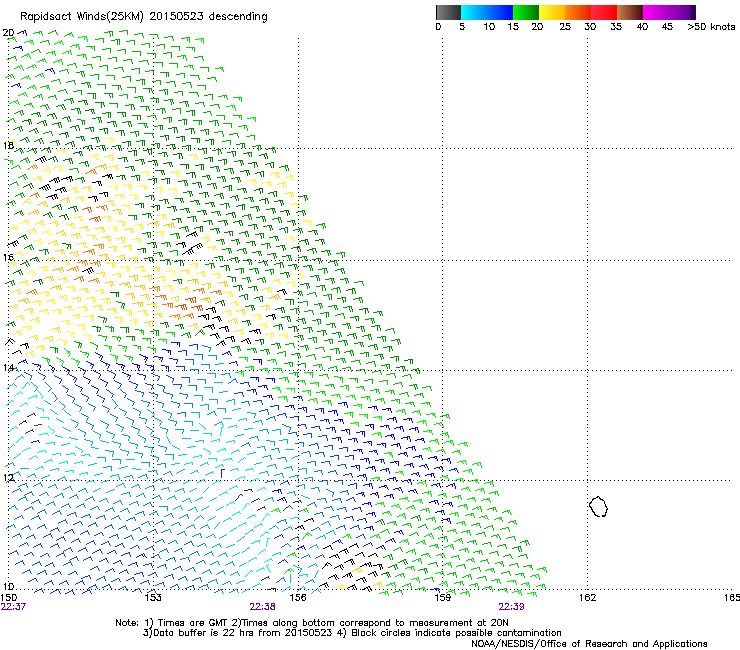Screen dimensions: 740x650
Task: Click the '12' latitude label on left axis
Action: [x=8, y=478]
